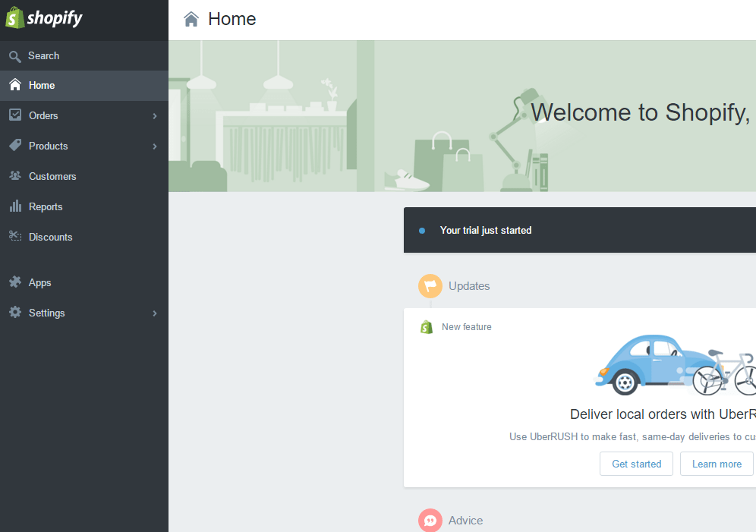The height and width of the screenshot is (532, 756).
Task: Click the Home icon in the page header
Action: pos(191,19)
